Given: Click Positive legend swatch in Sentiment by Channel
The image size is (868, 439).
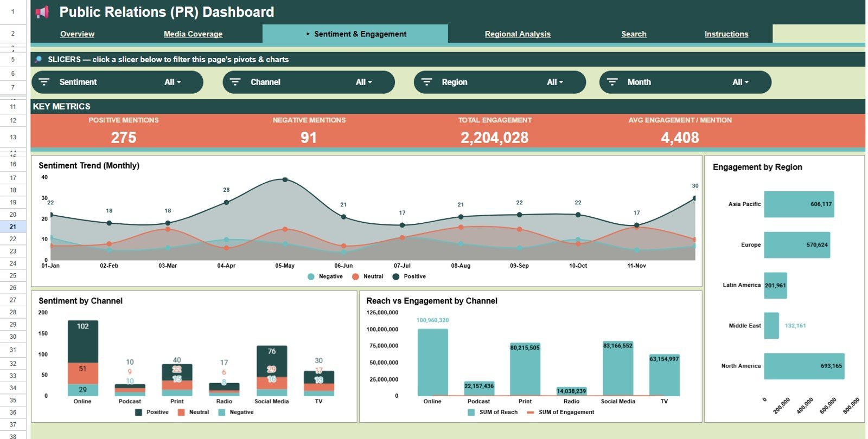Looking at the screenshot, I should [x=138, y=412].
